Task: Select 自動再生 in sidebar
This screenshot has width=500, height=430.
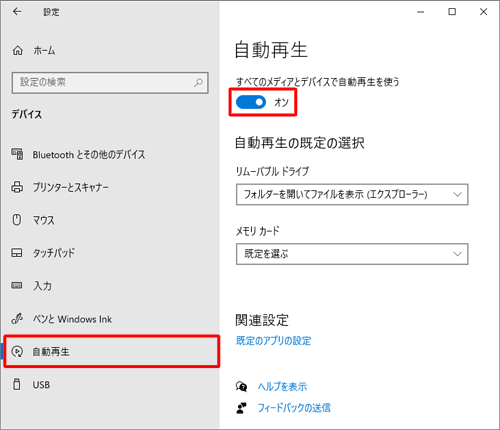Action: tap(111, 352)
